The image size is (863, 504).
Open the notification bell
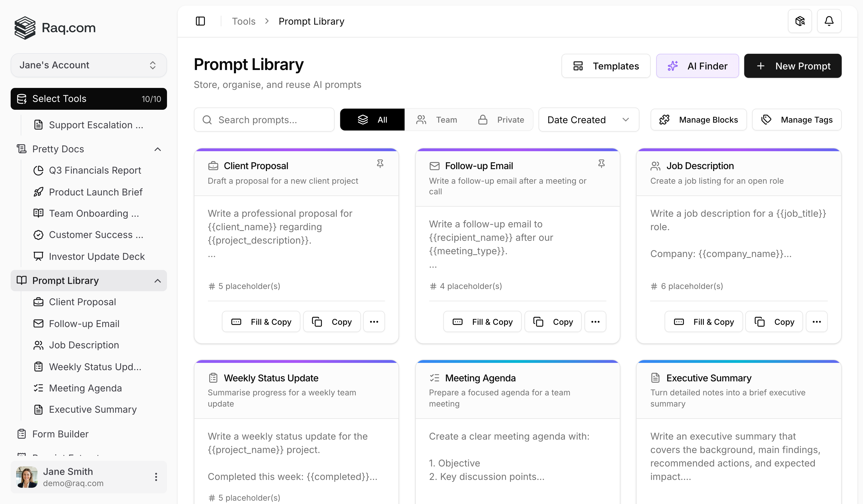(x=829, y=21)
